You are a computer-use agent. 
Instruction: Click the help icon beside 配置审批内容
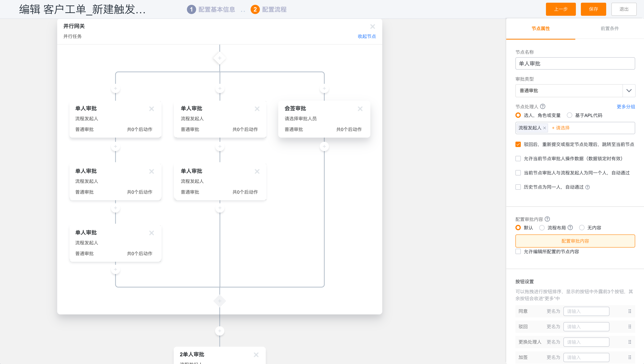tap(547, 219)
